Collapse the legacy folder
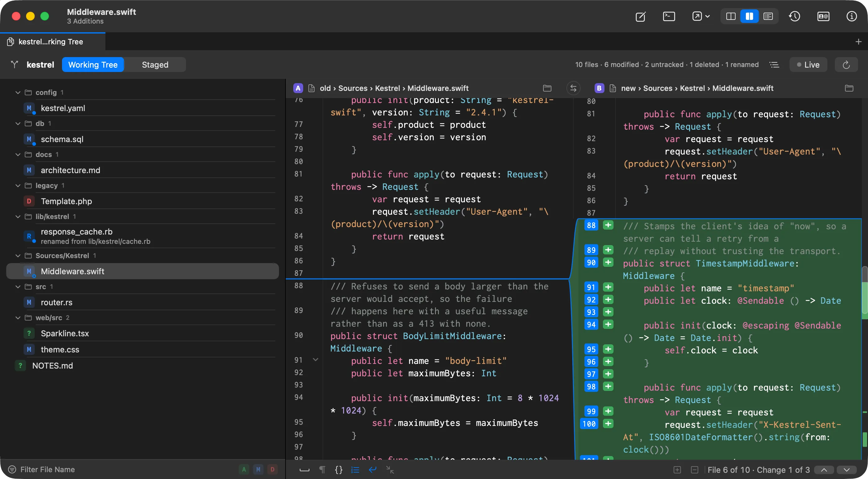The image size is (868, 479). pos(18,186)
